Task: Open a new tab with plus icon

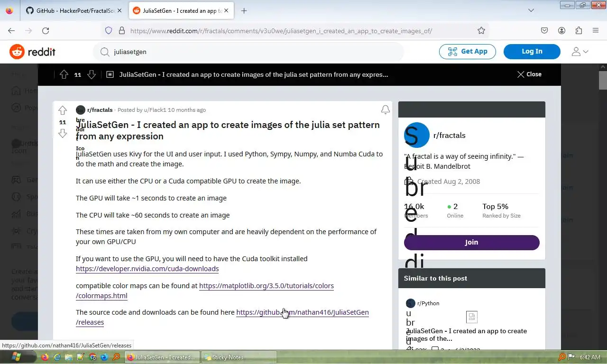Action: point(244,10)
